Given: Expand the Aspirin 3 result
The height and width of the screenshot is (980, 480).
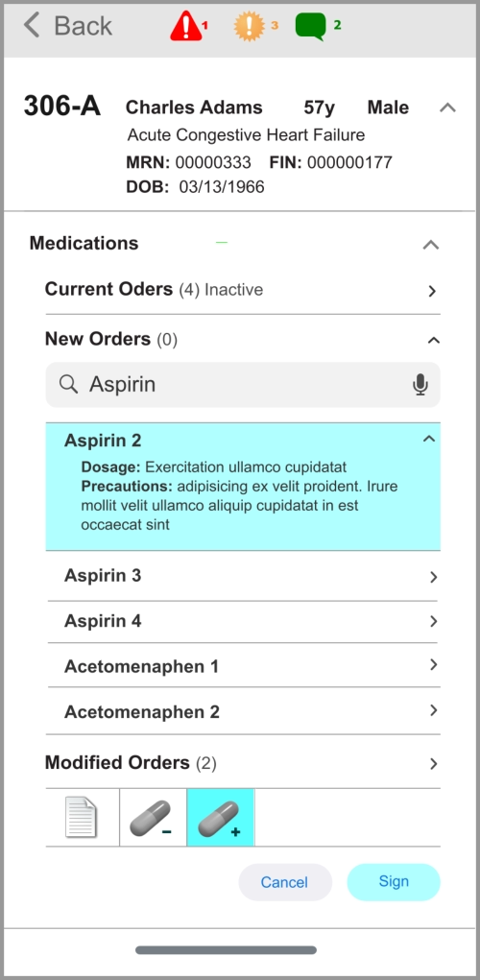Looking at the screenshot, I should tap(243, 576).
